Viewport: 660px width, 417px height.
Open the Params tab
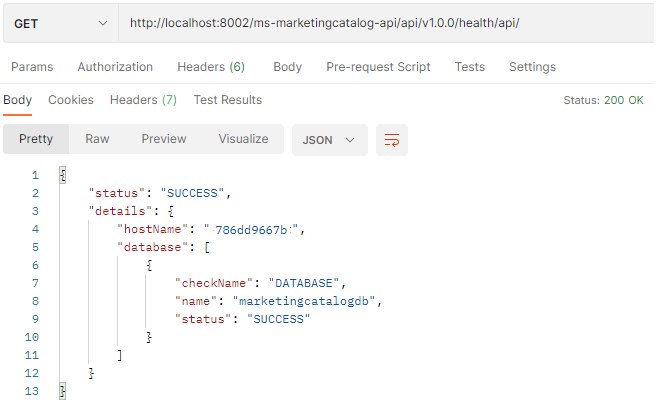[x=32, y=67]
